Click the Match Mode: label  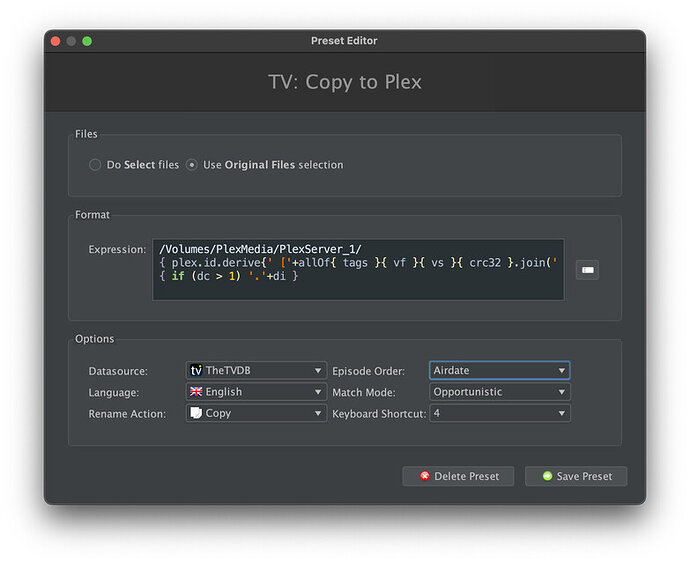[363, 393]
